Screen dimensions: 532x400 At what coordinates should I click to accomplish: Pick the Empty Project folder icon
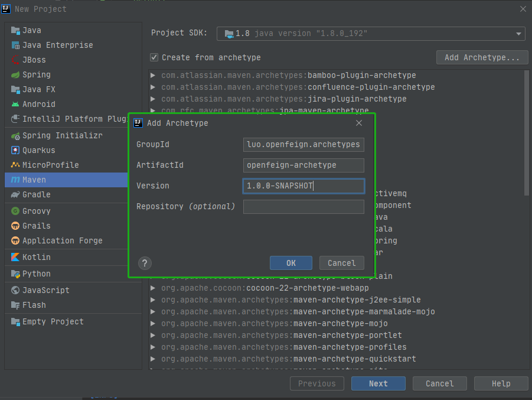coord(15,321)
